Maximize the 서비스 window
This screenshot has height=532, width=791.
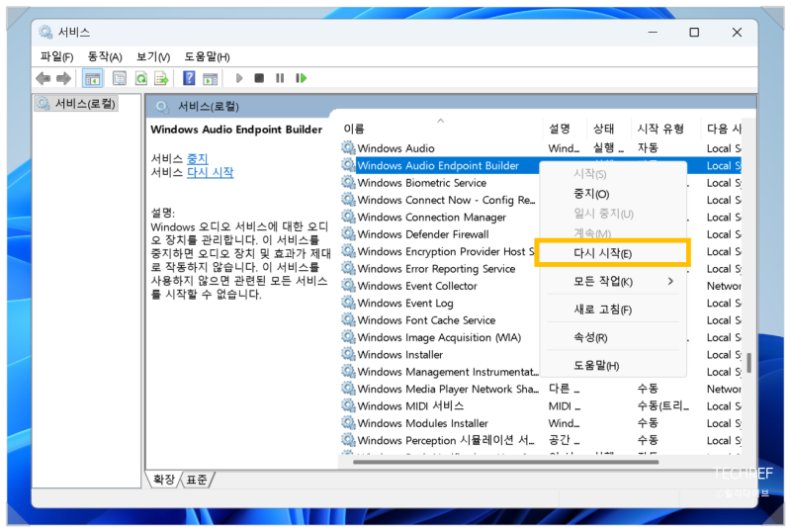click(694, 32)
